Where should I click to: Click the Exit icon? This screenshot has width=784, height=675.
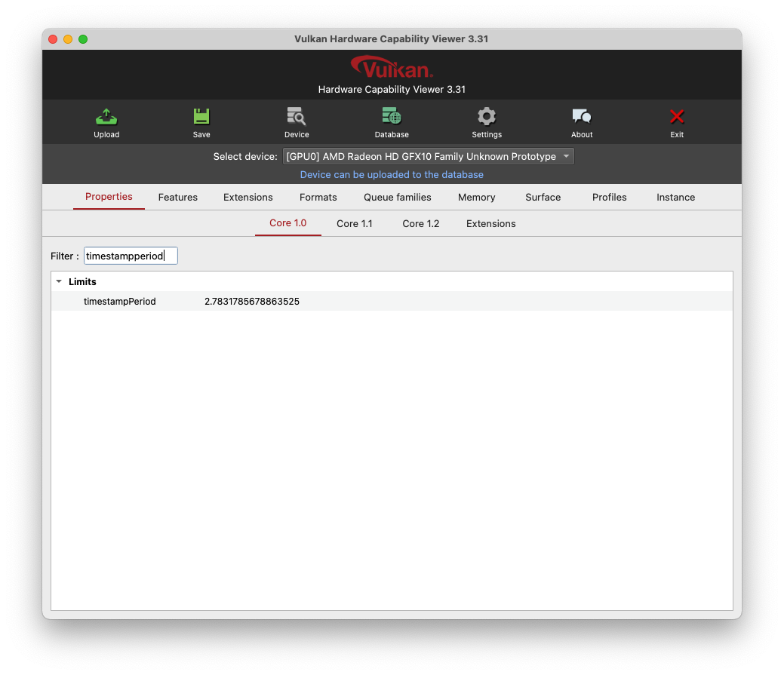[676, 121]
